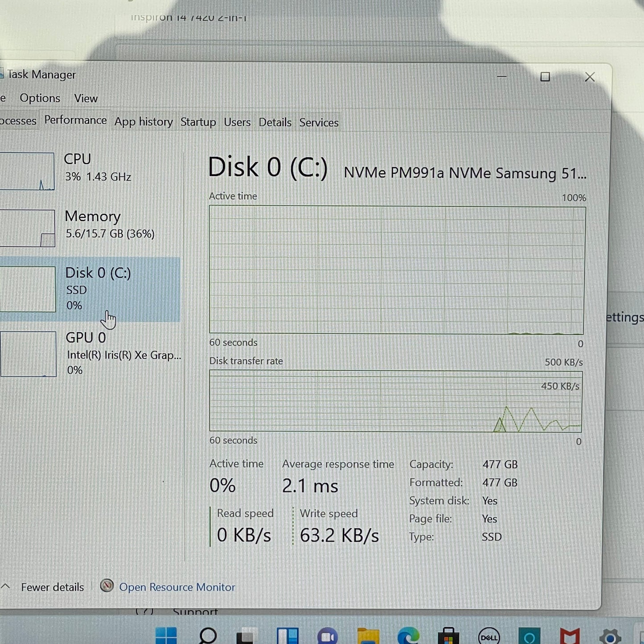Click the Write speed value 63.2 KB/s
Viewport: 644px width, 644px height.
340,535
